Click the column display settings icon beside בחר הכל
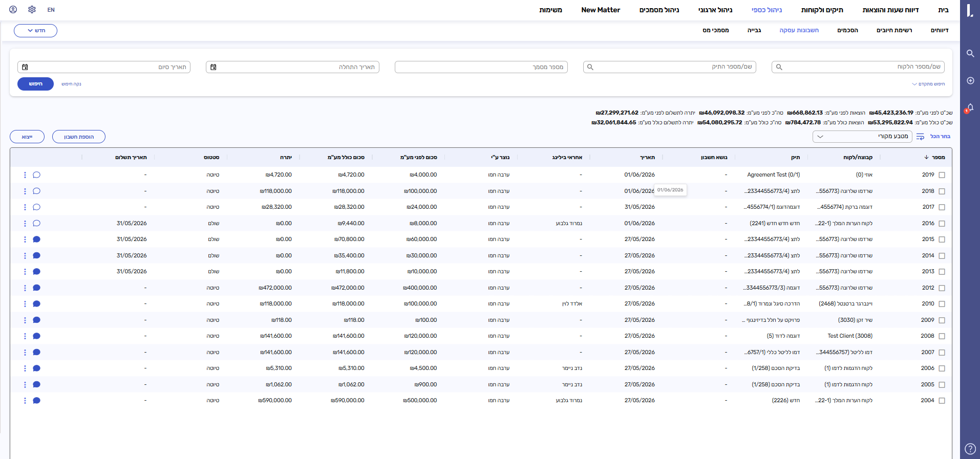 tap(920, 137)
